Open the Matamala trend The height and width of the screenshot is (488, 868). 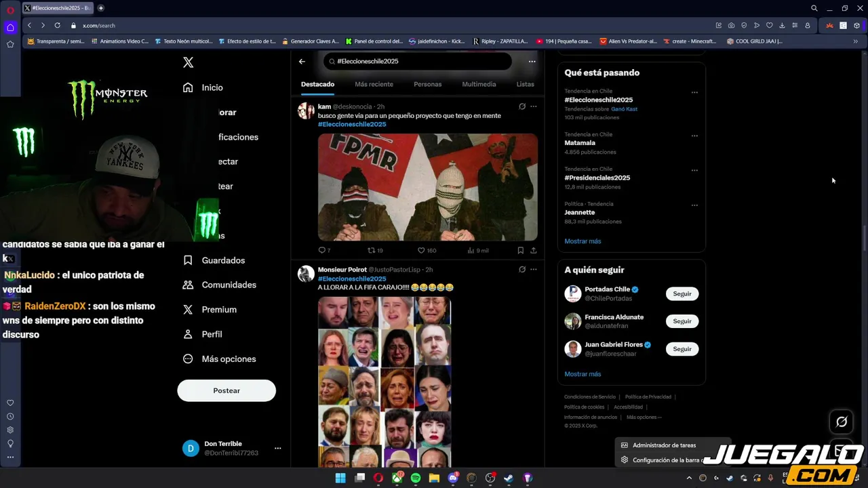[580, 143]
